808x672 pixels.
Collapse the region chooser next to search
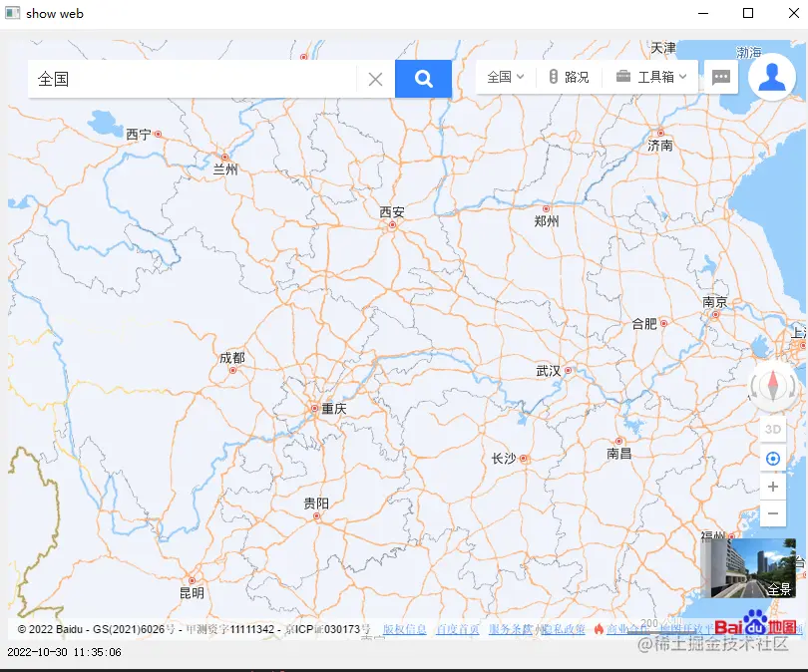(520, 76)
